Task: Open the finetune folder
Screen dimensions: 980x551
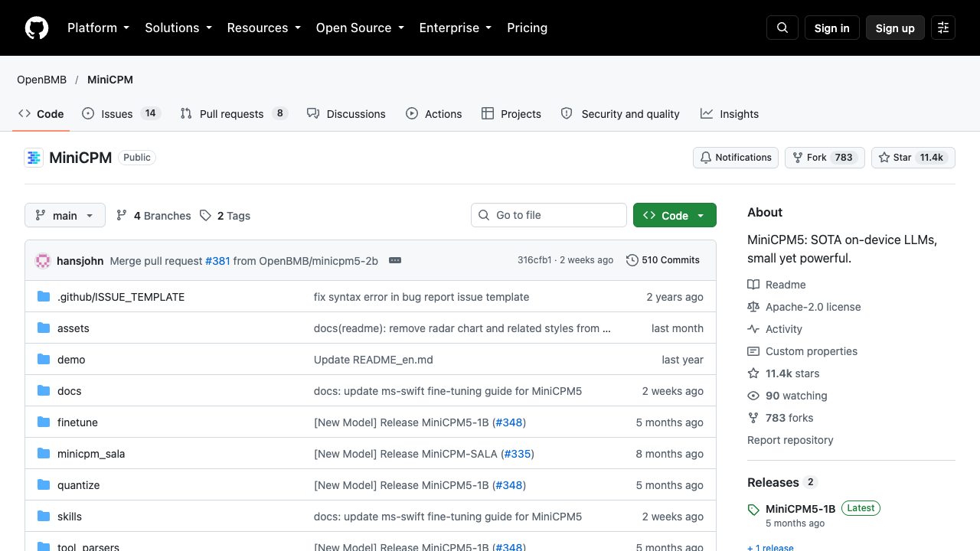Action: [77, 422]
